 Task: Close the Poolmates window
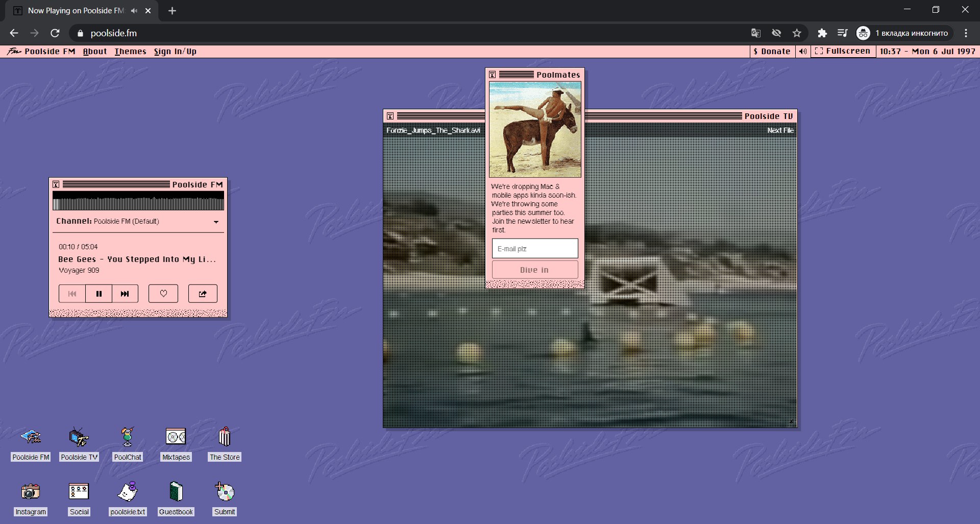coord(493,75)
